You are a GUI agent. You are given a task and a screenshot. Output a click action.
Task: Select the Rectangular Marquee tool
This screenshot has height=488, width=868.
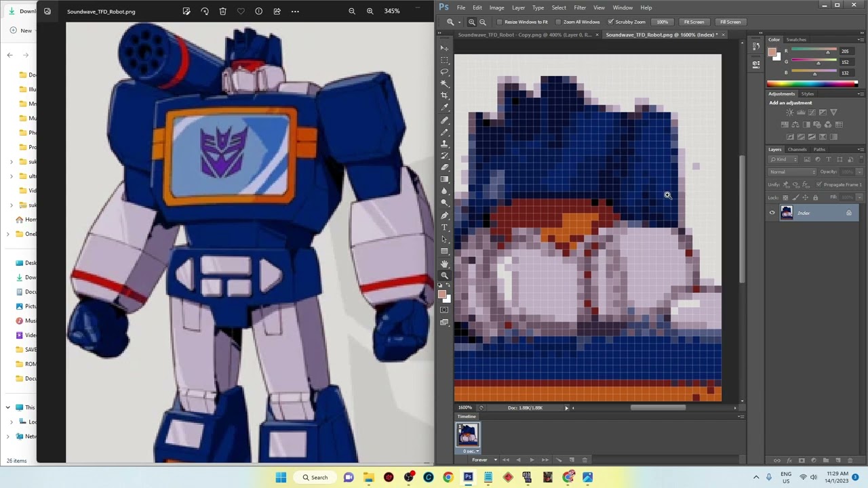click(444, 60)
